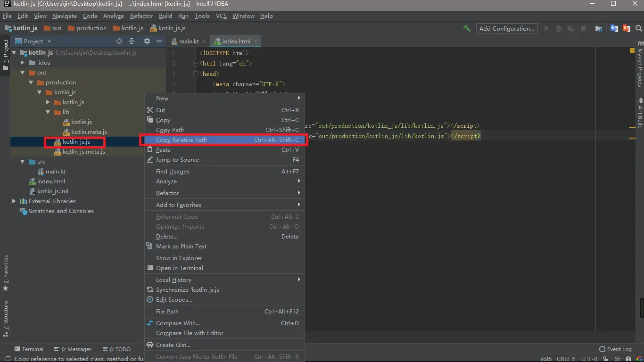
Task: Choose Copy Path from the context menu
Action: pos(224,130)
